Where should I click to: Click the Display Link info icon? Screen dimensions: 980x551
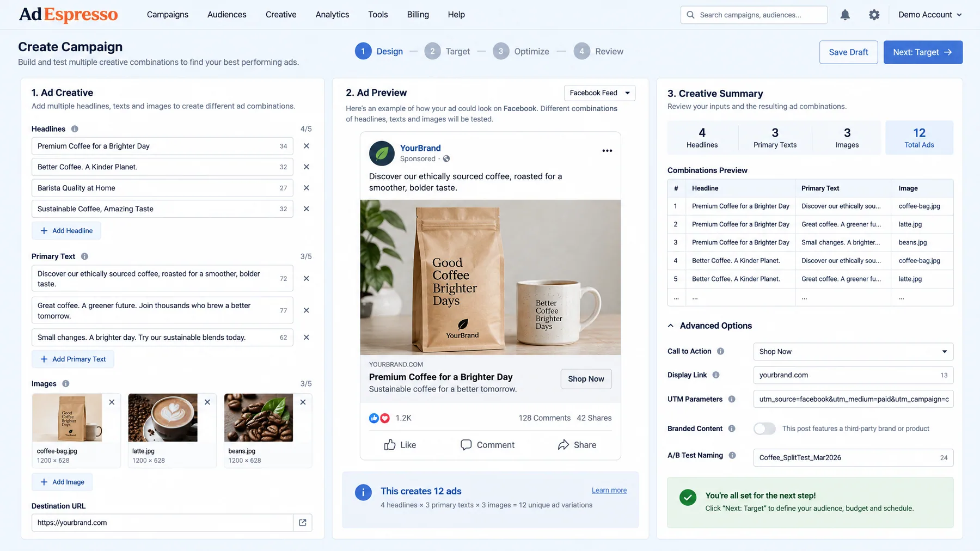coord(716,375)
